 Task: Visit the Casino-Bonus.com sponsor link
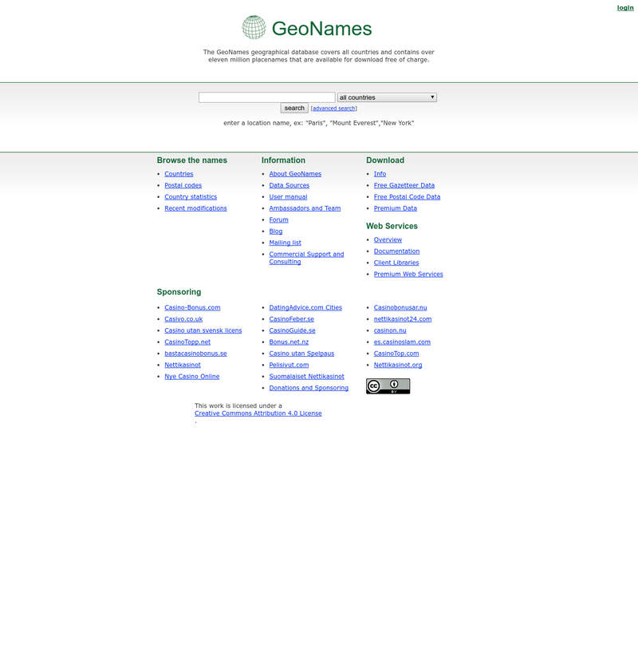tap(192, 308)
